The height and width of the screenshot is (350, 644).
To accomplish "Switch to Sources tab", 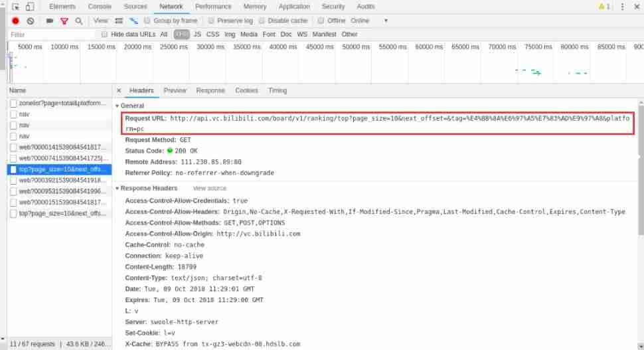I will [135, 7].
